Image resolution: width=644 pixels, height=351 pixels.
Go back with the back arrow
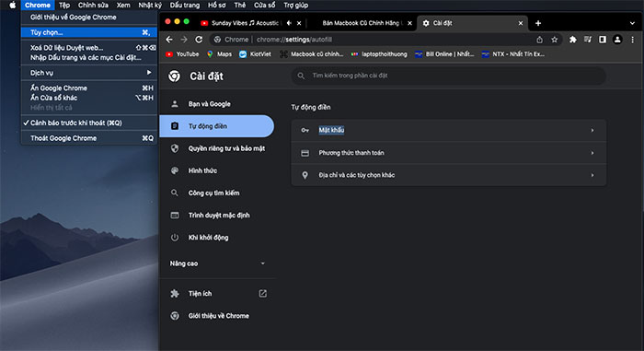pyautogui.click(x=169, y=40)
